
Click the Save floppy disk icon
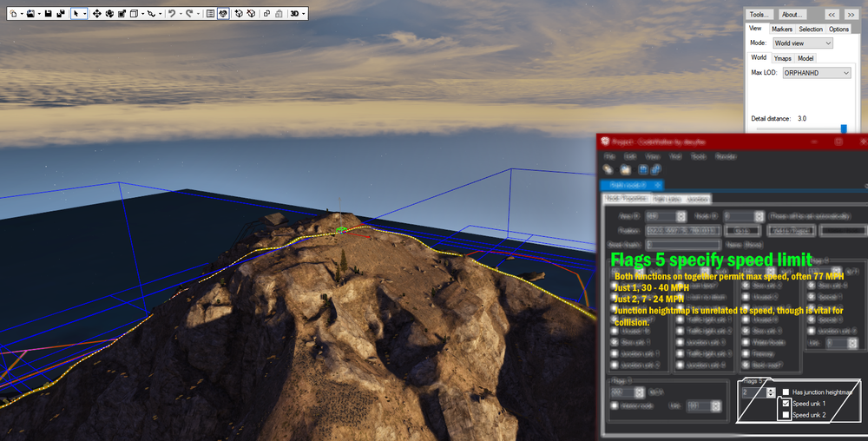(x=48, y=14)
